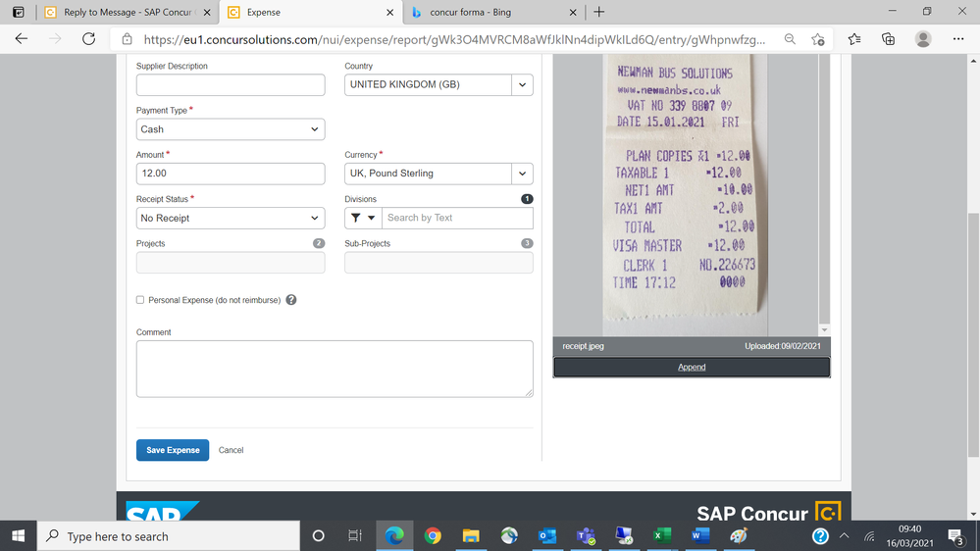Viewport: 980px width, 551px height.
Task: Click the Projects input field
Action: (x=231, y=263)
